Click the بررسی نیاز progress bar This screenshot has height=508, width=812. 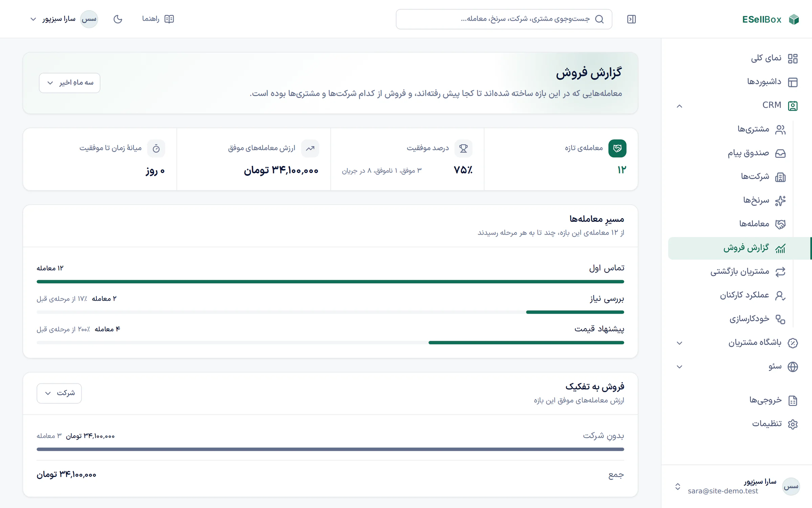(x=330, y=312)
